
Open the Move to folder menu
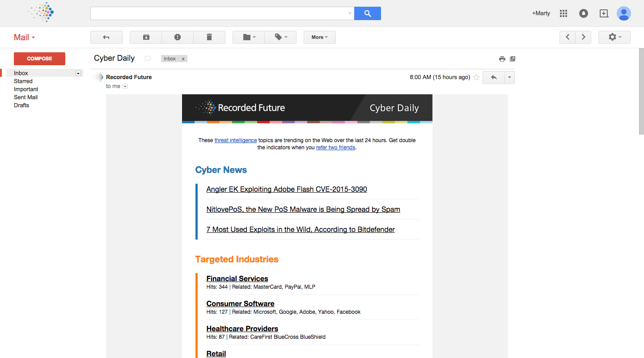click(249, 37)
